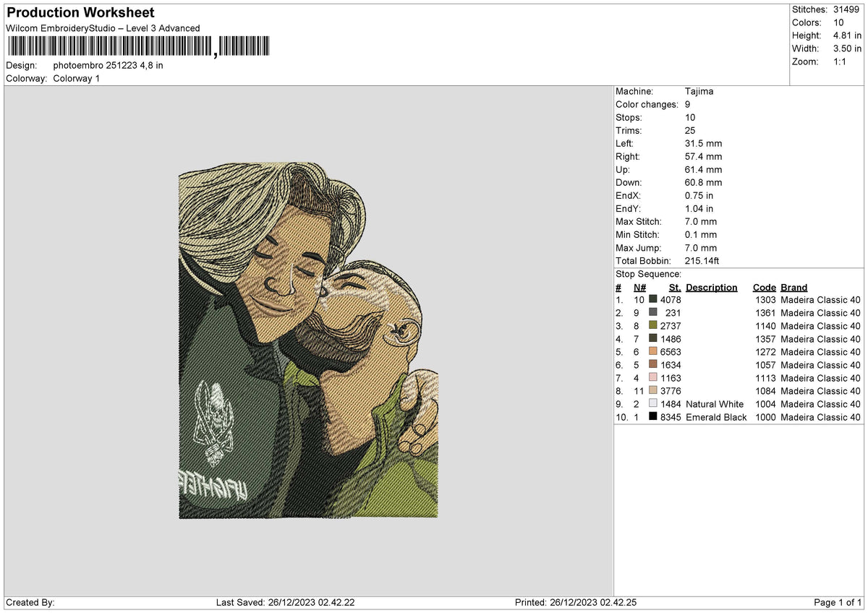Click the dark green swatch for code 1303
Screen dimensions: 868x613
[x=653, y=299]
